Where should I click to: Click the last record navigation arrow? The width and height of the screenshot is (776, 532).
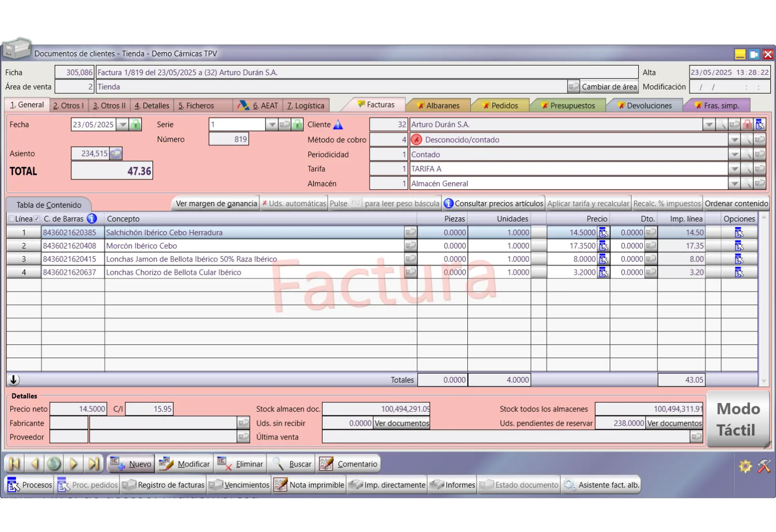click(94, 464)
